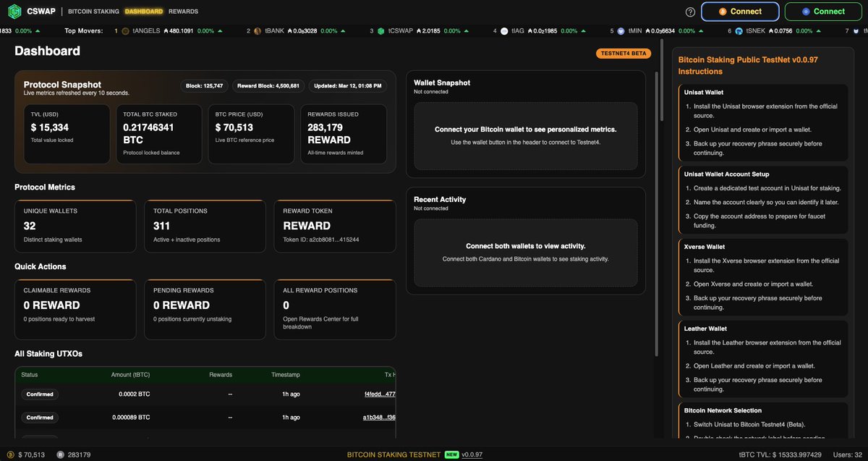Switch to the REWARDS tab

tap(183, 12)
